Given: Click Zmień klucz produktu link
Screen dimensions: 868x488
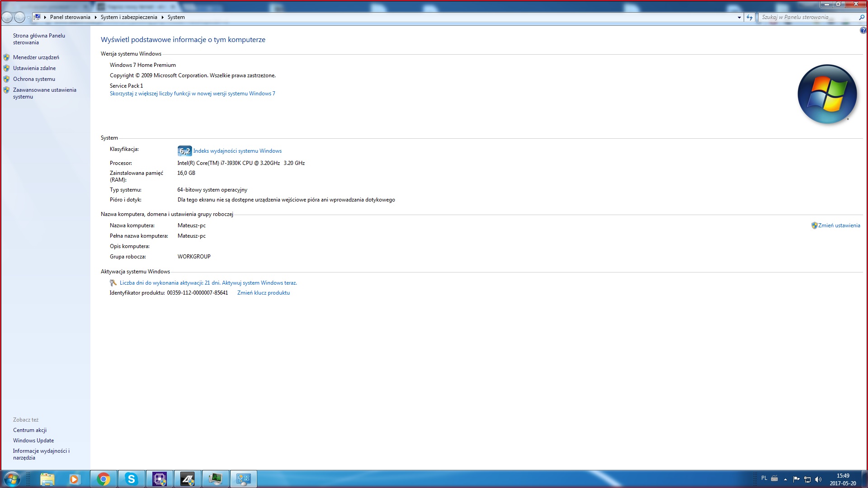Looking at the screenshot, I should pyautogui.click(x=263, y=293).
